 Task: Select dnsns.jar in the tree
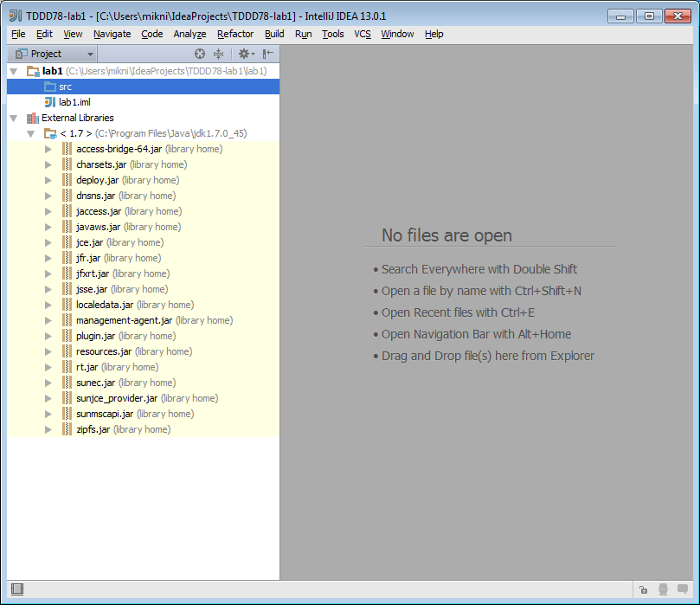pos(95,196)
